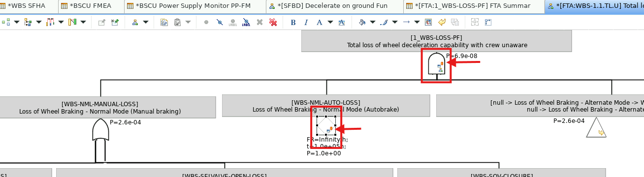Click the transfer triangle under Alternate Mode
This screenshot has width=644, height=177.
coord(596,128)
